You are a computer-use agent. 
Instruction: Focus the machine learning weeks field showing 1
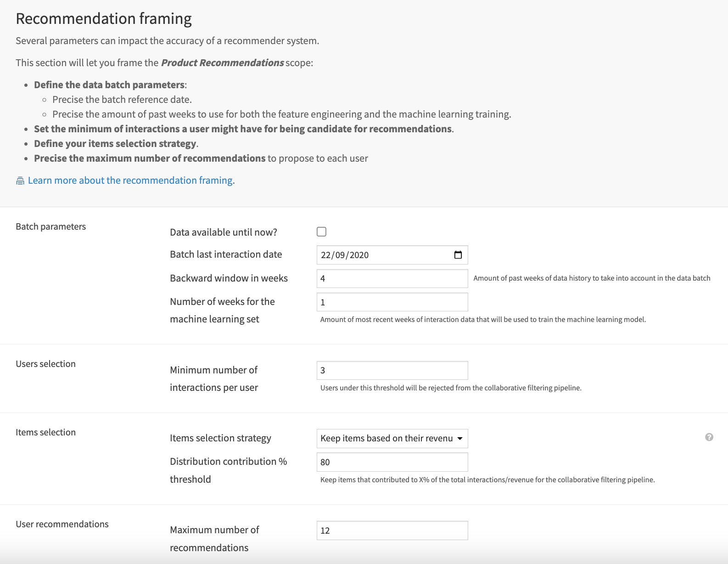click(x=392, y=302)
